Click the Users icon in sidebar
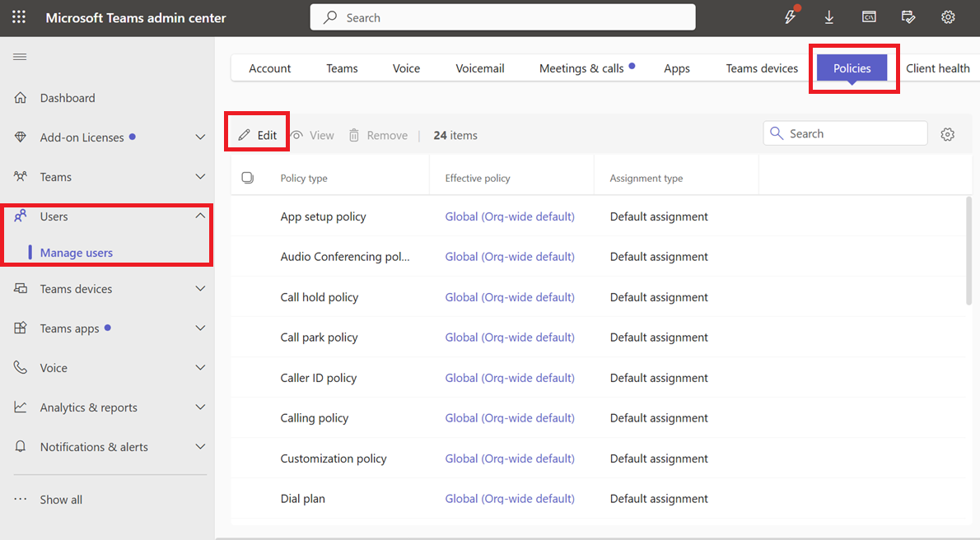Viewport: 980px width, 540px height. pyautogui.click(x=21, y=216)
